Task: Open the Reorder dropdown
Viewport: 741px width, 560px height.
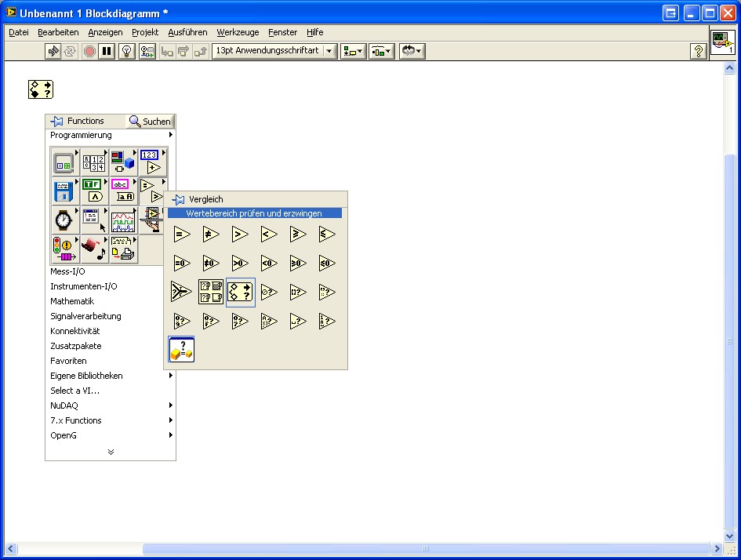Action: [x=412, y=51]
